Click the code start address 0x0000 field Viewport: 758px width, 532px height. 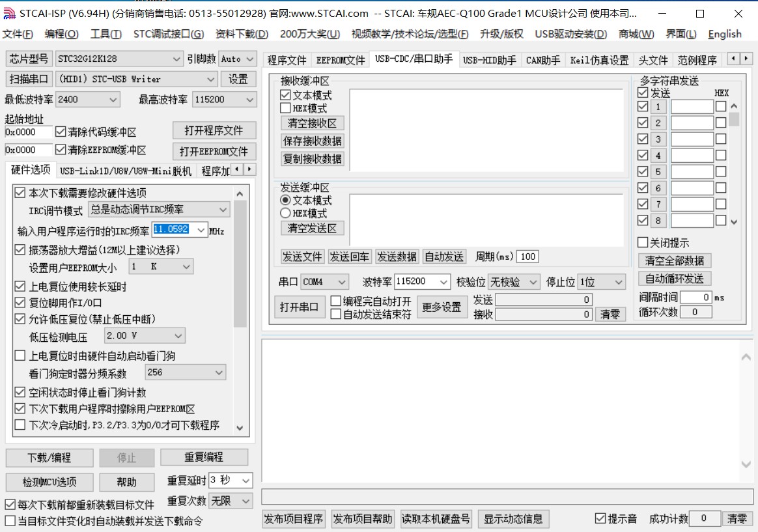[x=28, y=132]
